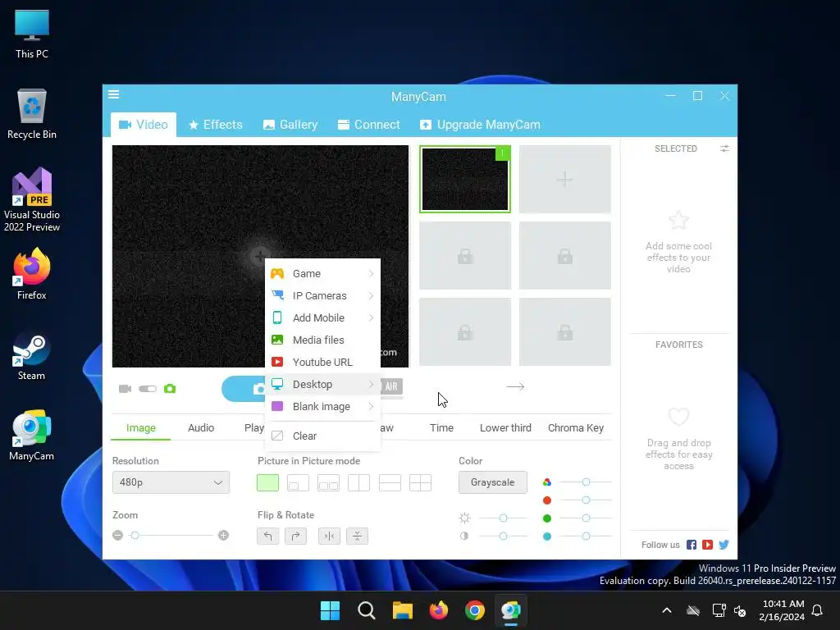The width and height of the screenshot is (840, 630).
Task: Open the Resolution 480p dropdown
Action: [x=171, y=482]
